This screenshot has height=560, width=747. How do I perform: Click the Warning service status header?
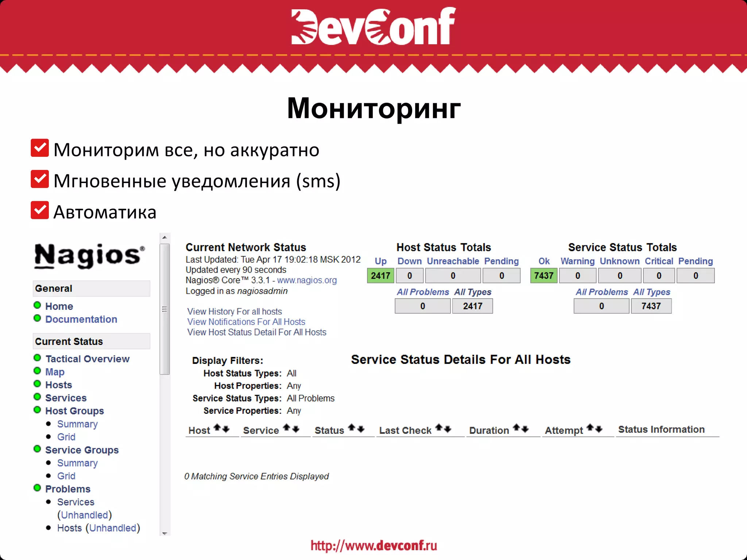tap(577, 261)
